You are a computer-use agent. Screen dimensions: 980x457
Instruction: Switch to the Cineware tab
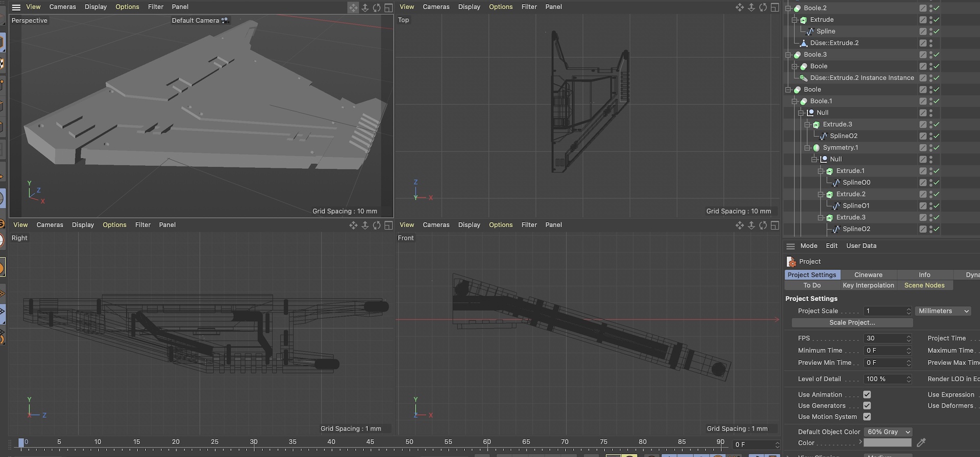(x=868, y=275)
